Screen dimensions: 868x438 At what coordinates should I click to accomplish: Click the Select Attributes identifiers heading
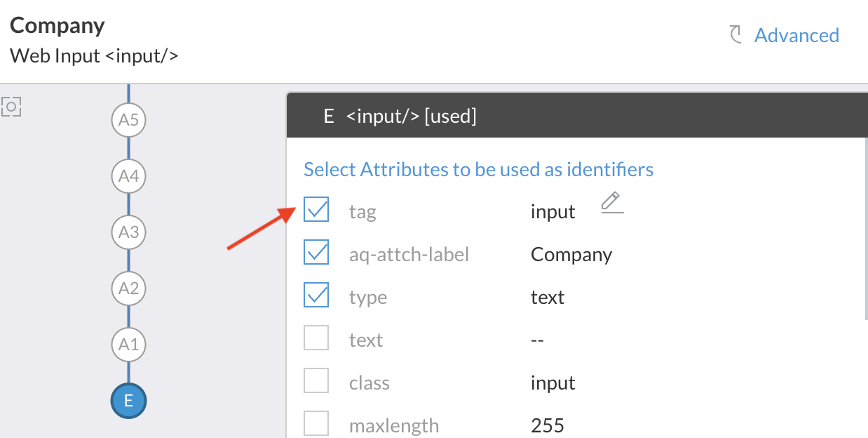point(477,169)
